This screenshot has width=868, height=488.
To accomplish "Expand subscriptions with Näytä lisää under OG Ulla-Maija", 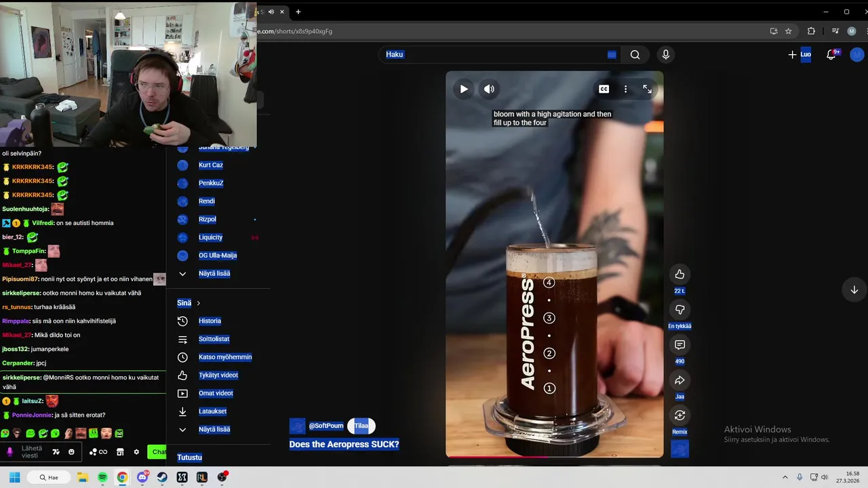I will coord(214,274).
